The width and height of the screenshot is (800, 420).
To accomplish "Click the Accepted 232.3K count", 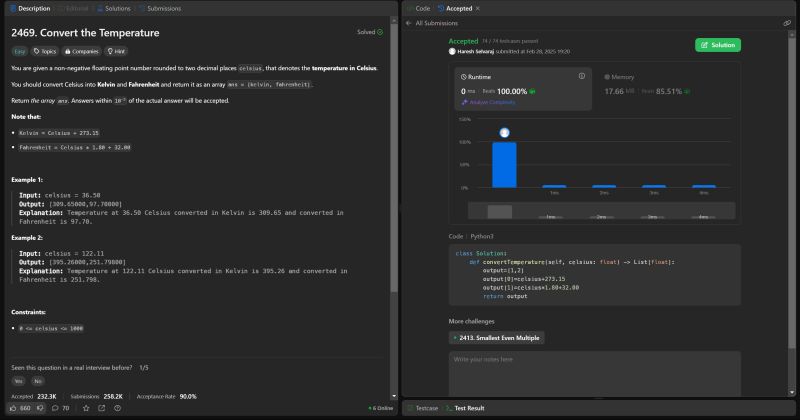I will [46, 396].
